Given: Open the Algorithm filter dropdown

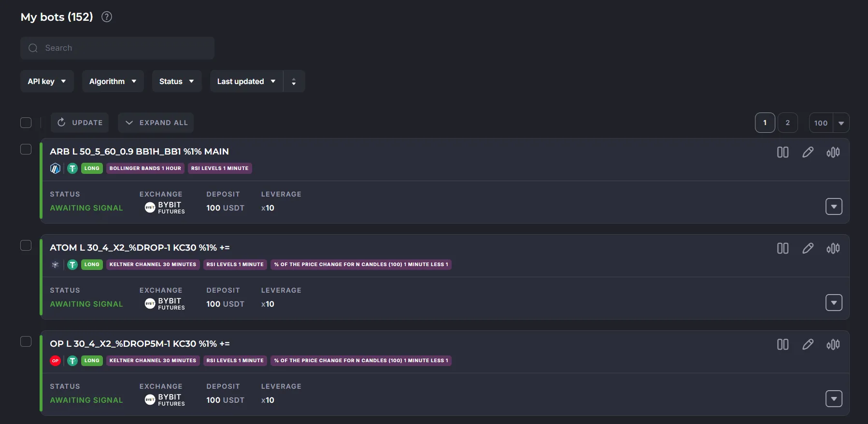Looking at the screenshot, I should pyautogui.click(x=113, y=82).
